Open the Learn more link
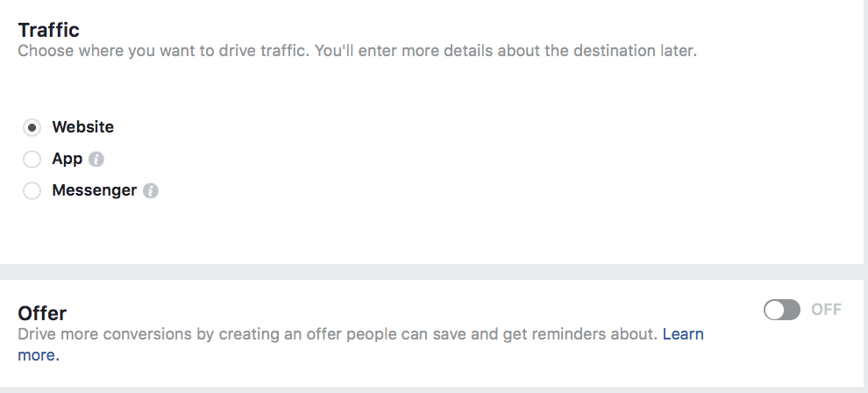The image size is (868, 393). (x=683, y=334)
